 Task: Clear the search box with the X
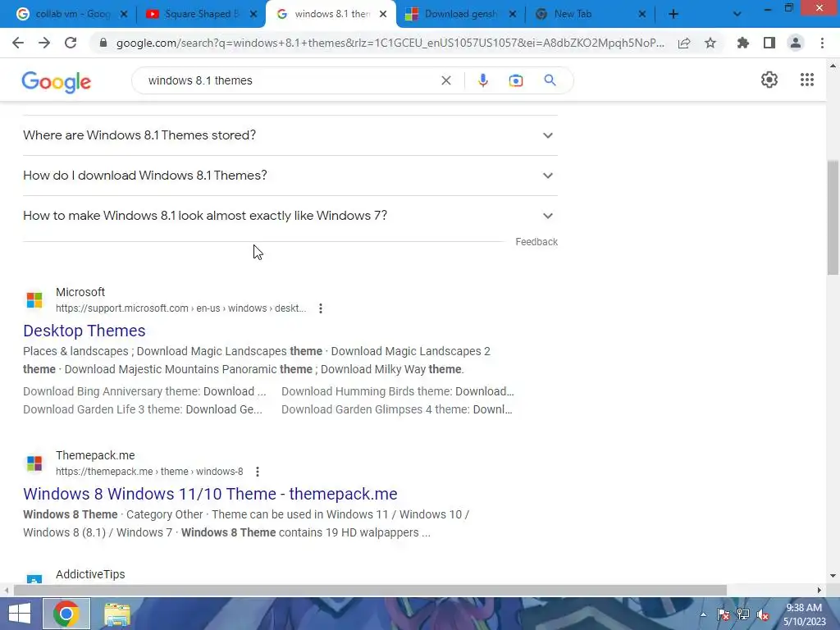445,80
